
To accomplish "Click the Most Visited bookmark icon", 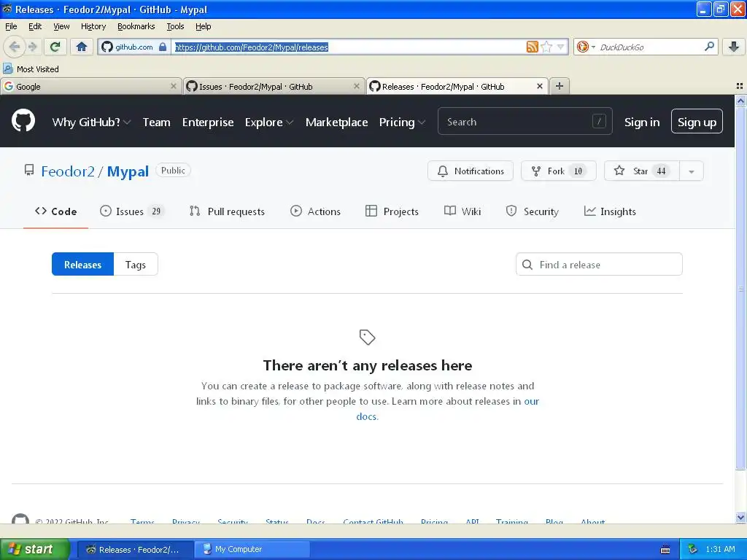I will point(8,69).
